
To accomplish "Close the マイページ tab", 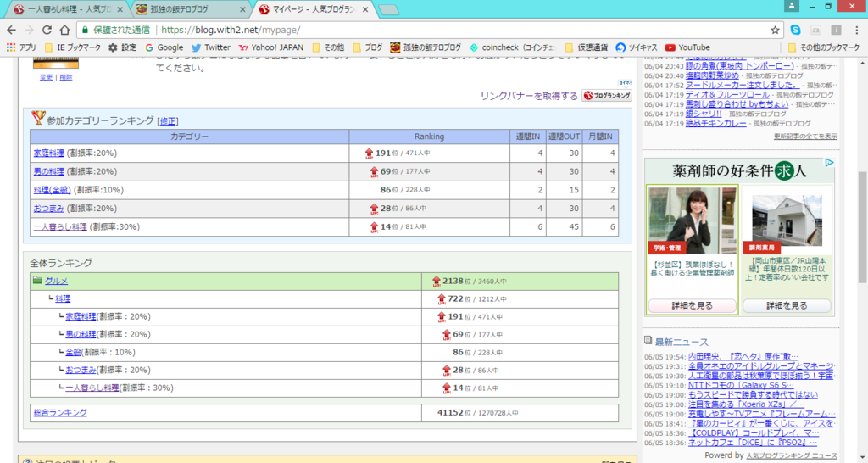I will tap(364, 9).
